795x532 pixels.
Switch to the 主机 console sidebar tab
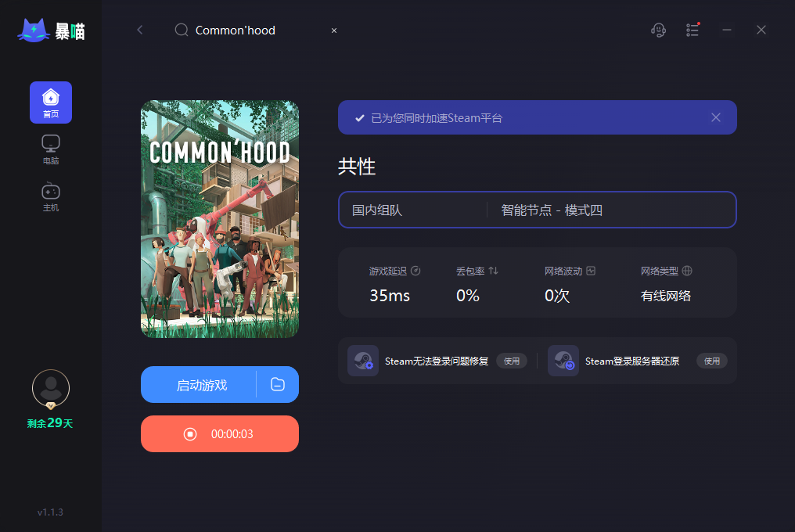[x=51, y=197]
